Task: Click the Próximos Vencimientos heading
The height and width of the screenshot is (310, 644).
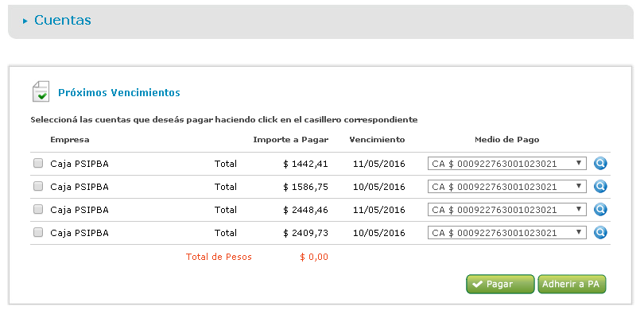Action: (x=119, y=93)
